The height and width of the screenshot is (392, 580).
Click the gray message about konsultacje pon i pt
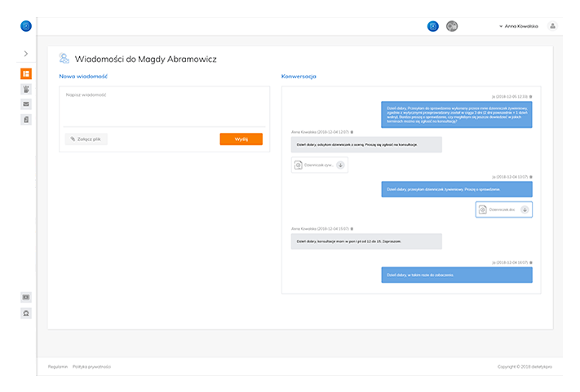click(366, 241)
